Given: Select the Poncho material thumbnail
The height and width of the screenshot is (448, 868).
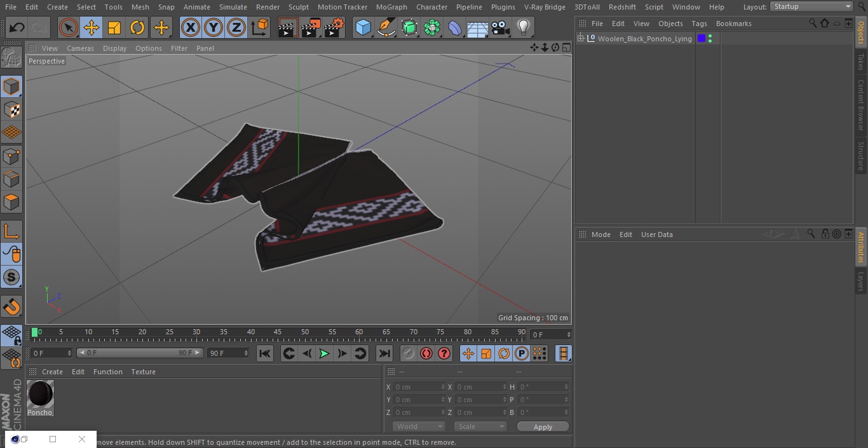Looking at the screenshot, I should pyautogui.click(x=40, y=395).
